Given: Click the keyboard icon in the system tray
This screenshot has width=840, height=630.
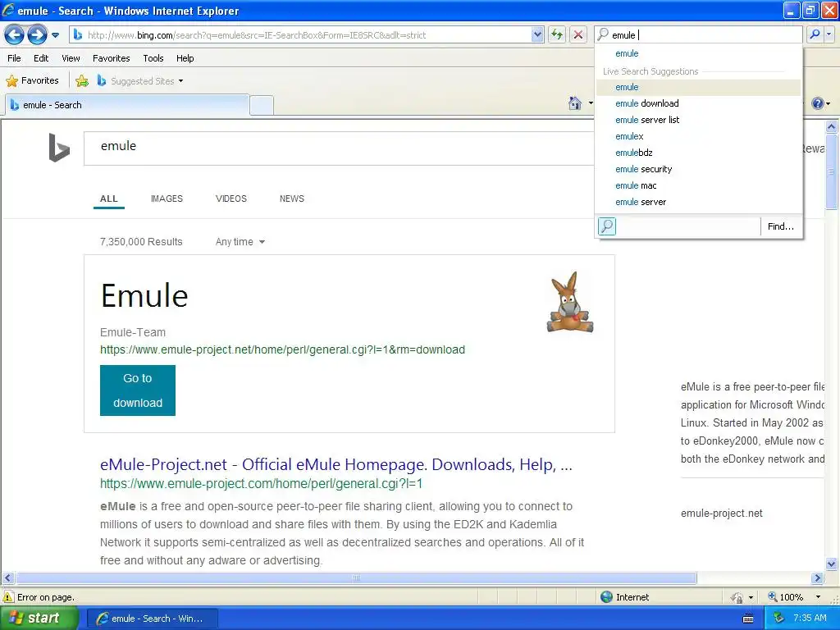Looking at the screenshot, I should pyautogui.click(x=748, y=619).
